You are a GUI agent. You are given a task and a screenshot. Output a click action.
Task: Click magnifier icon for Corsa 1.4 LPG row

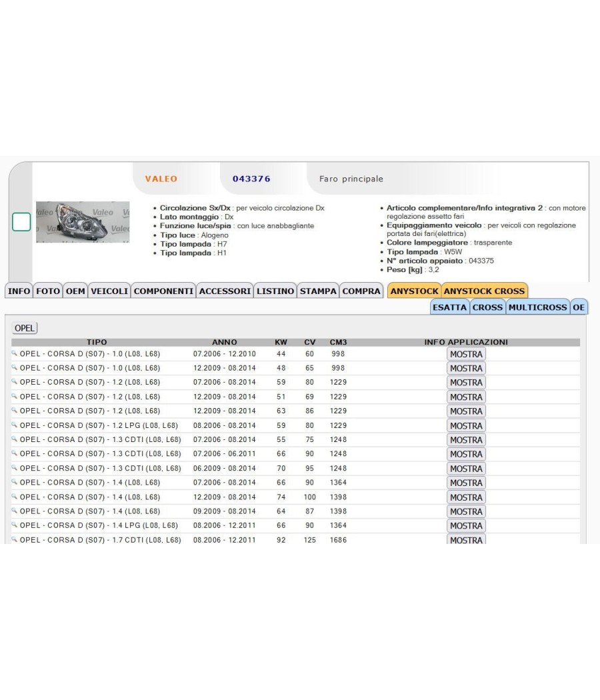click(x=14, y=525)
